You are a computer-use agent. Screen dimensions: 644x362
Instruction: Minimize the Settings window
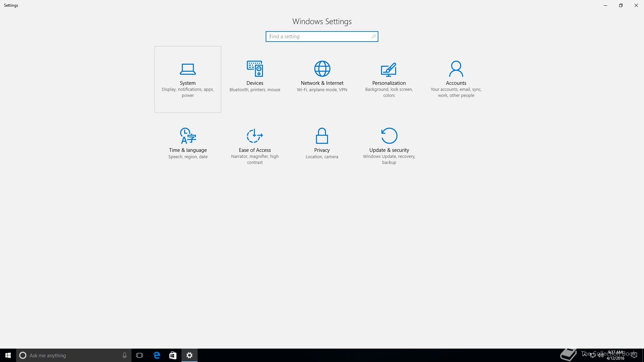pos(605,5)
